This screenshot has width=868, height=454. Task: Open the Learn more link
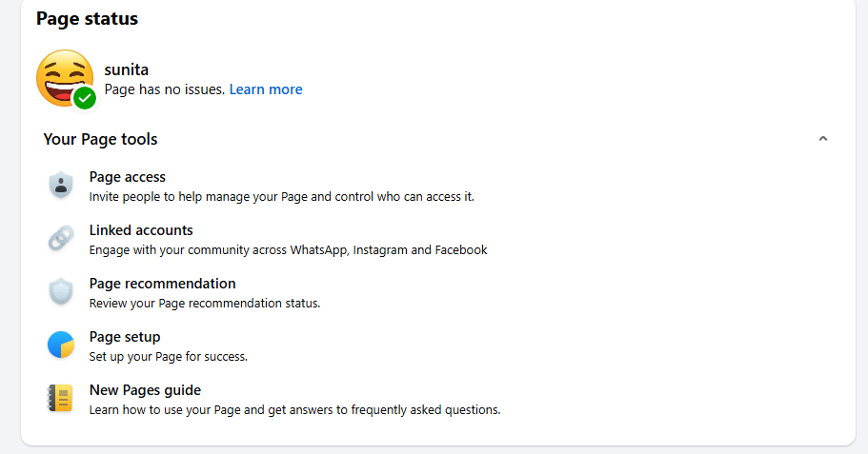[266, 89]
